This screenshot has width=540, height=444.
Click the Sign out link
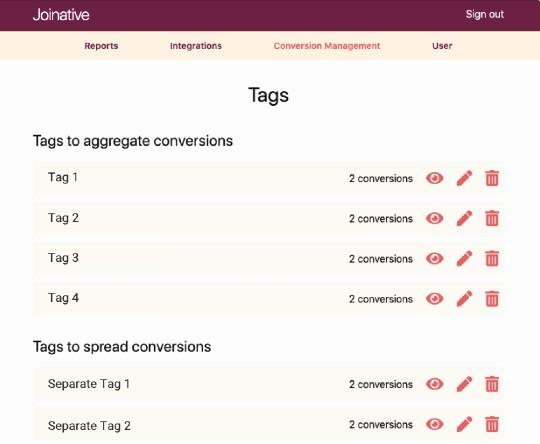pos(485,14)
